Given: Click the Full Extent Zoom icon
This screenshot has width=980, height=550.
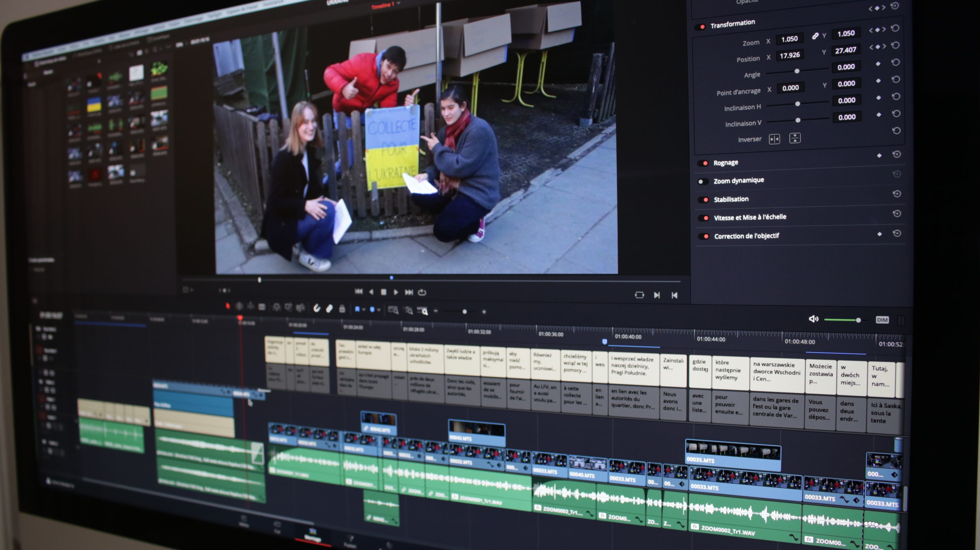Looking at the screenshot, I should click(393, 310).
